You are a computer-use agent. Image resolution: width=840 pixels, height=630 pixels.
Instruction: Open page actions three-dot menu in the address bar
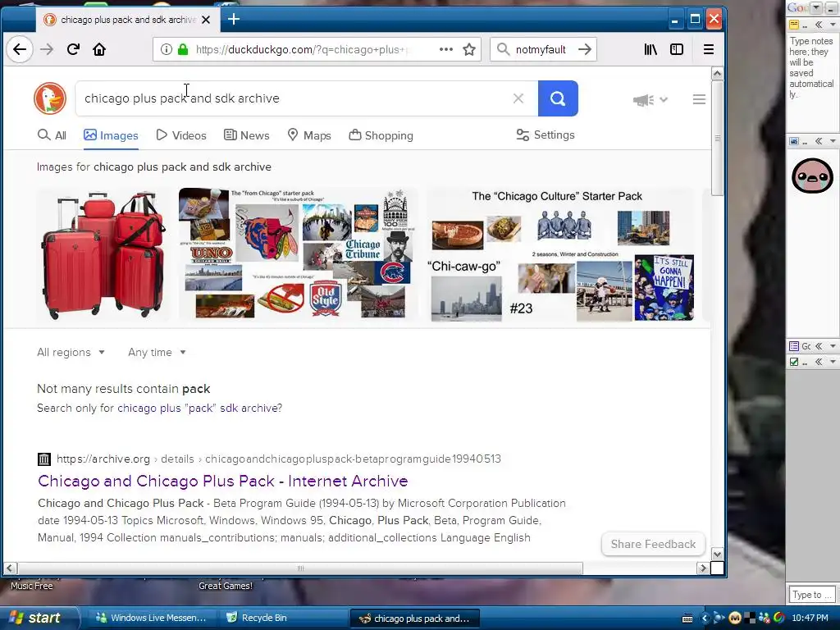pos(445,49)
